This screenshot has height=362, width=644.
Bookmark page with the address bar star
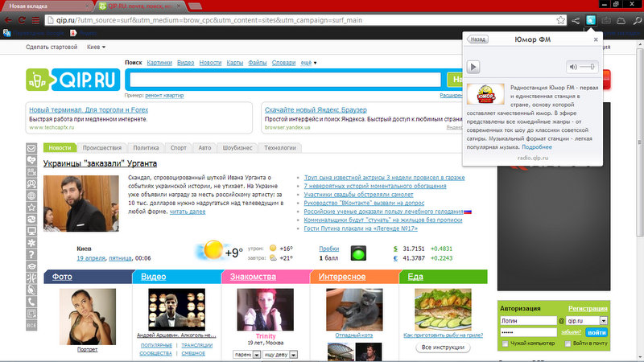(x=560, y=20)
